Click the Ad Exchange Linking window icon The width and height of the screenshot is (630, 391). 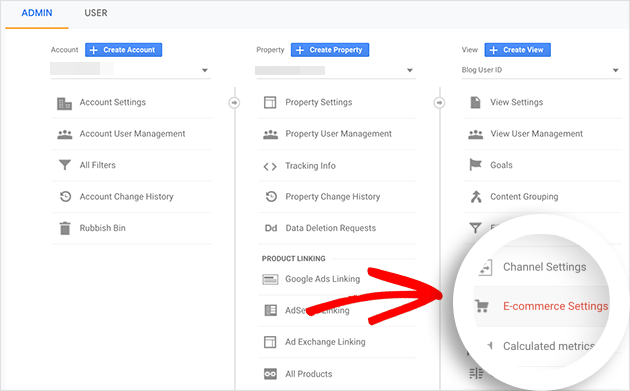(x=270, y=342)
